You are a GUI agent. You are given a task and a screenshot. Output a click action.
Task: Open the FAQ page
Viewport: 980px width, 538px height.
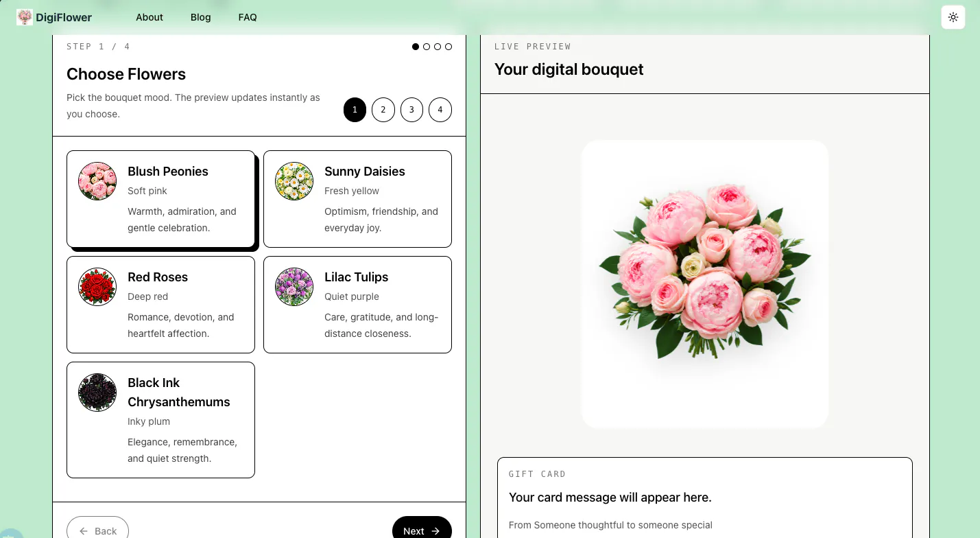(x=248, y=17)
